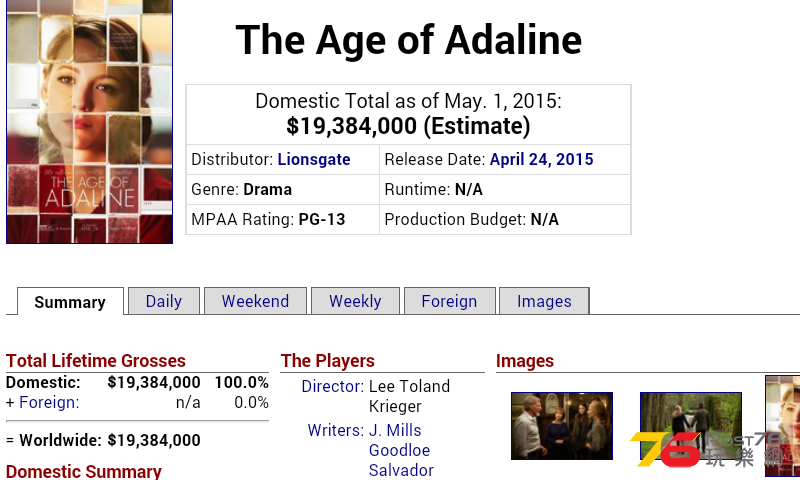800x480 pixels.
Task: Click the Foreign link under Total Lifetime Grosses
Action: (x=49, y=402)
